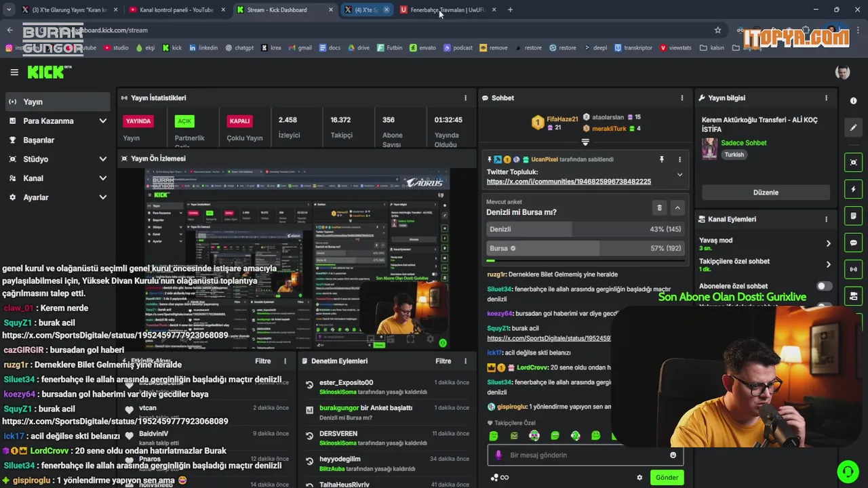Open new browser tab with plus button

pyautogui.click(x=510, y=9)
